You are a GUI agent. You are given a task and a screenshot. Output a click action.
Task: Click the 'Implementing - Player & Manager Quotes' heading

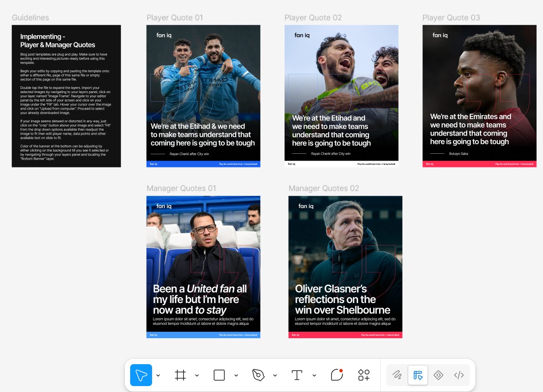coord(58,41)
